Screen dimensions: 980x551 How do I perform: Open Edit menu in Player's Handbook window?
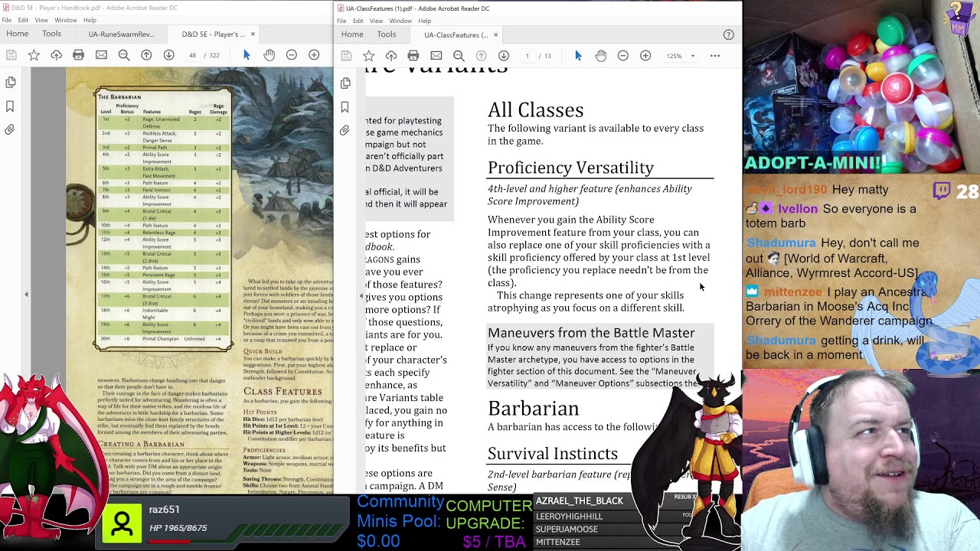[23, 20]
